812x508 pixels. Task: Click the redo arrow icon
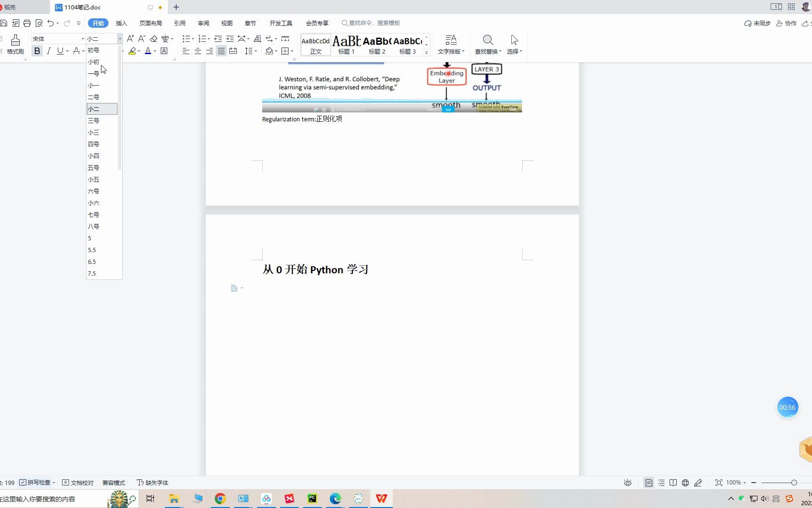tap(67, 23)
